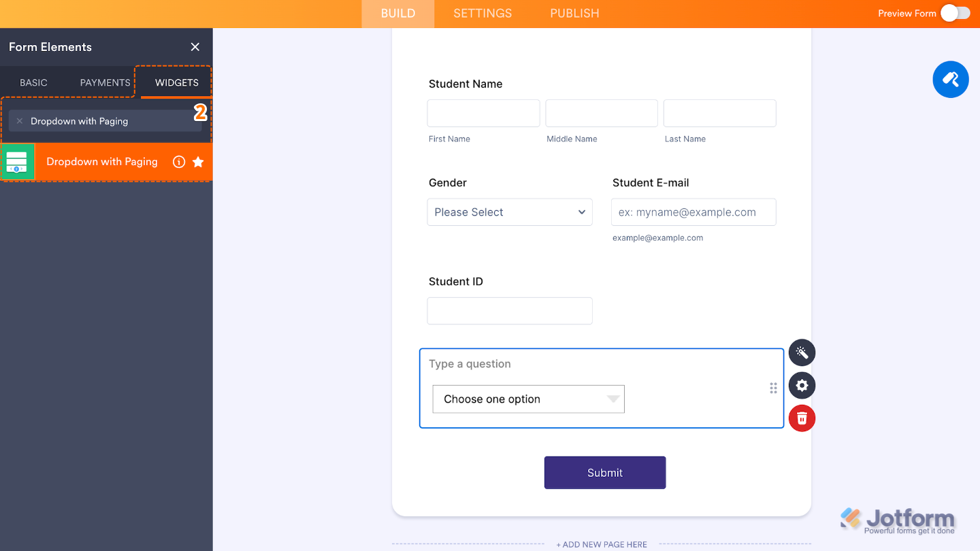Switch to the BASIC elements tab
The image size is (980, 551).
click(33, 82)
